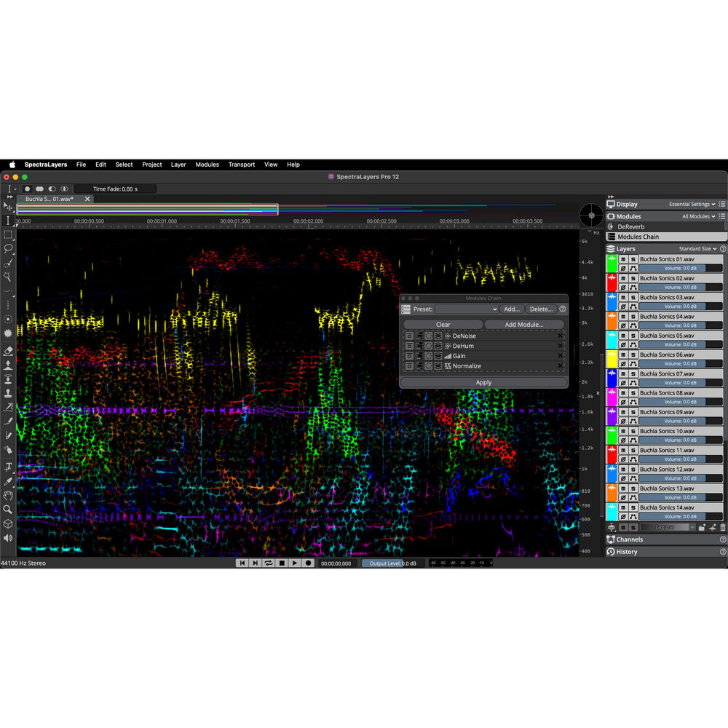Open the Modules menu in menu bar
728x728 pixels.
tap(207, 165)
